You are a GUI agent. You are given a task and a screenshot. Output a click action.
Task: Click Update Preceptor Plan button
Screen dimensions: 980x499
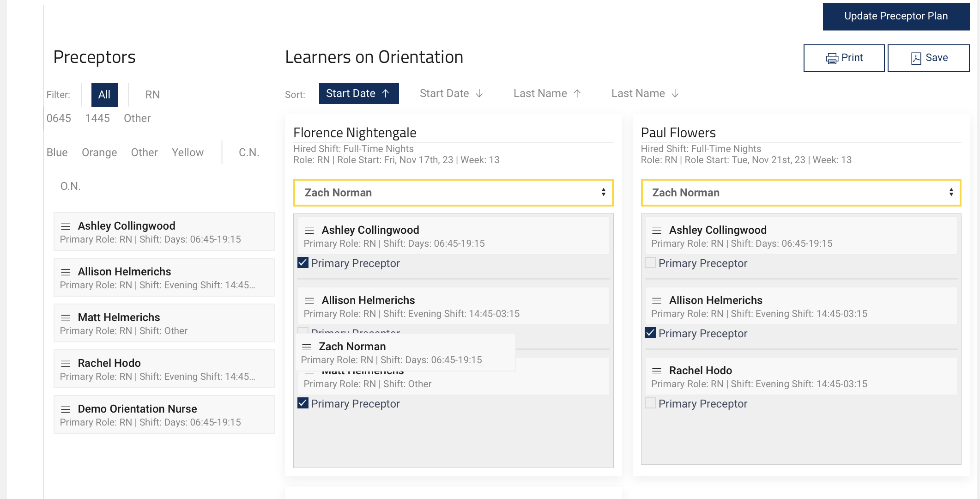[x=896, y=17]
